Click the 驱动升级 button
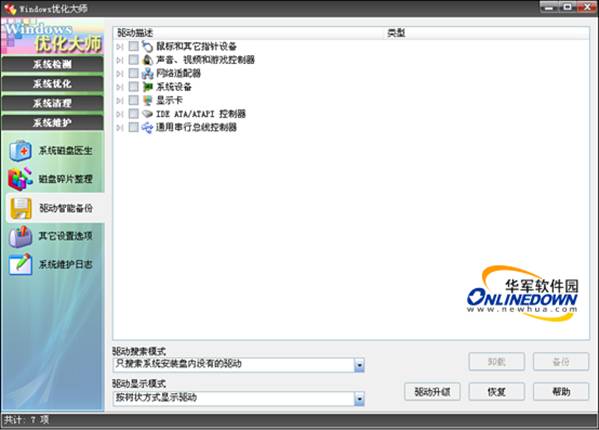Viewport: 599px width, 430px height. tap(432, 391)
